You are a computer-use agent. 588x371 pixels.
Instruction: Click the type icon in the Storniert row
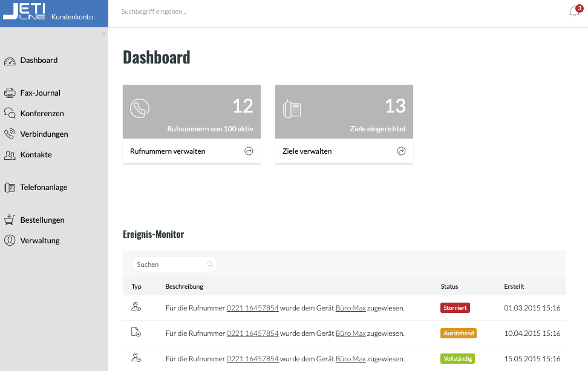coord(136,307)
